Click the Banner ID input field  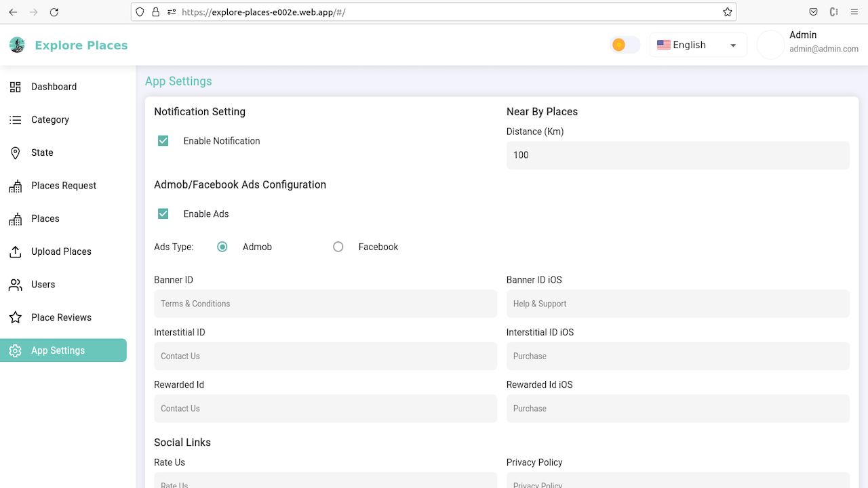tap(325, 304)
